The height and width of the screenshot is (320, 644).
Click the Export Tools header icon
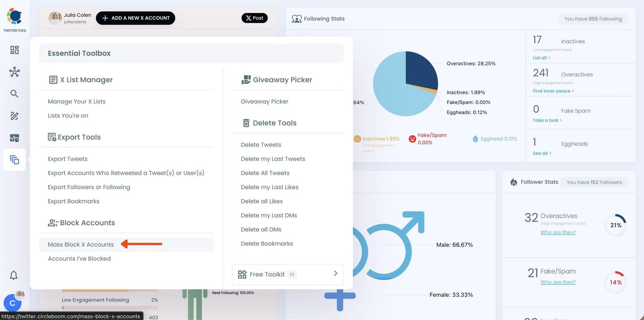point(52,137)
